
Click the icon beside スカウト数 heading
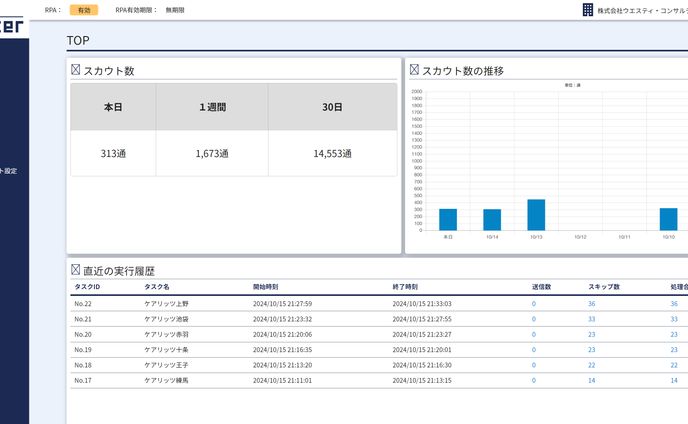click(75, 70)
